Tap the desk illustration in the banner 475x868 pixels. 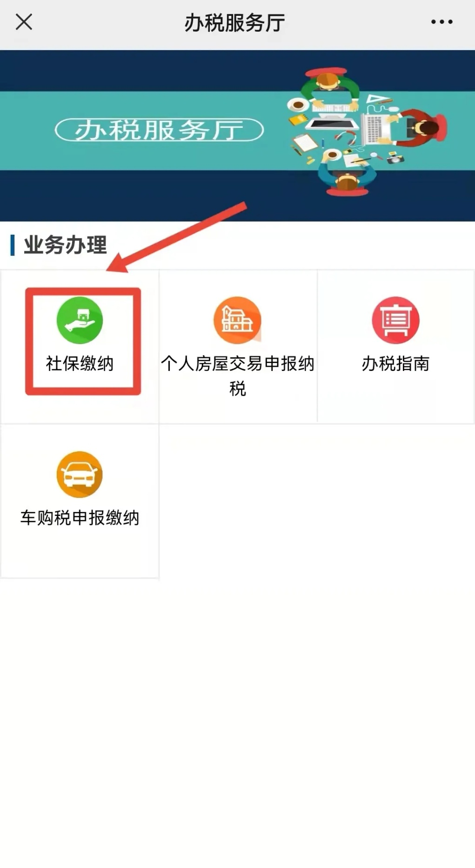pos(367,132)
